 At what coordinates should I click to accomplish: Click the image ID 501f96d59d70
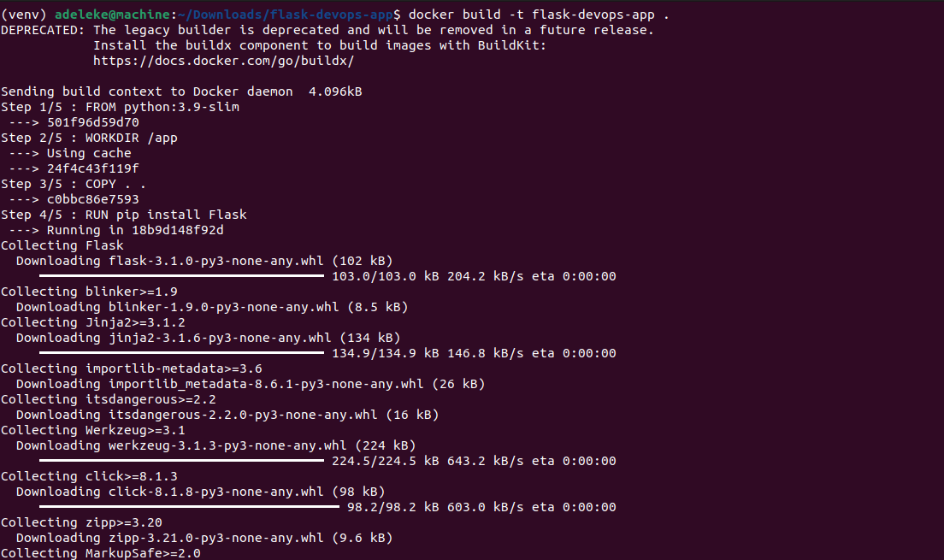pos(92,122)
